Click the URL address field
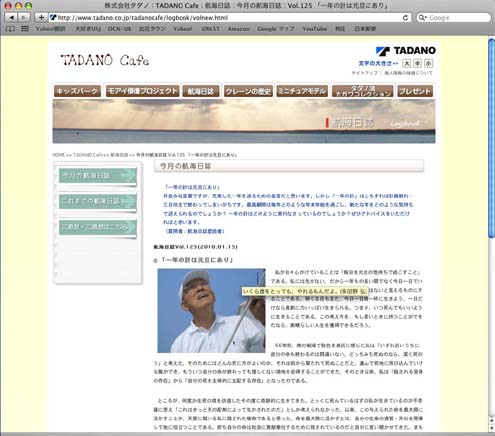The width and height of the screenshot is (495, 436). (229, 18)
